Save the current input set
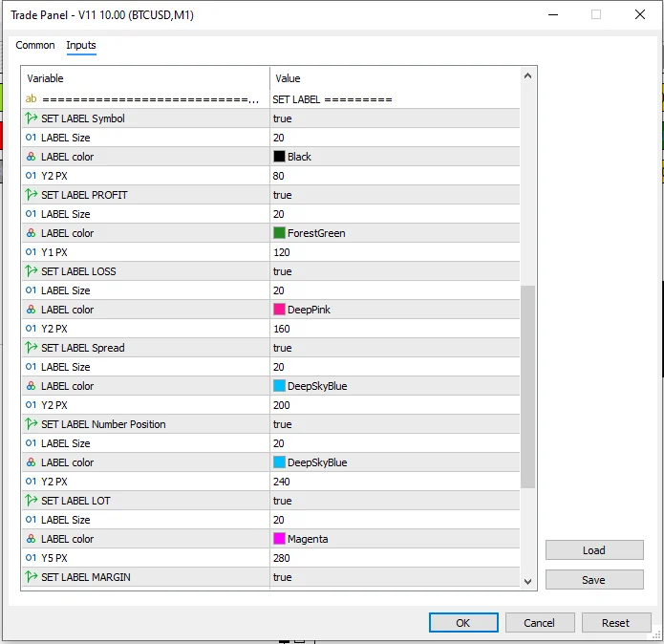 pyautogui.click(x=594, y=580)
